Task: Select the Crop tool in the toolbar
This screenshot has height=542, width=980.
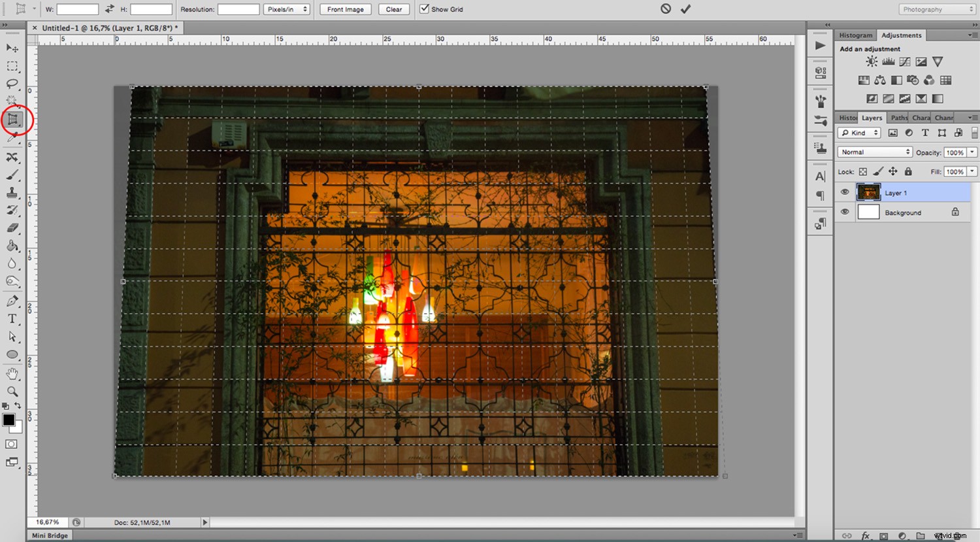Action: click(12, 120)
